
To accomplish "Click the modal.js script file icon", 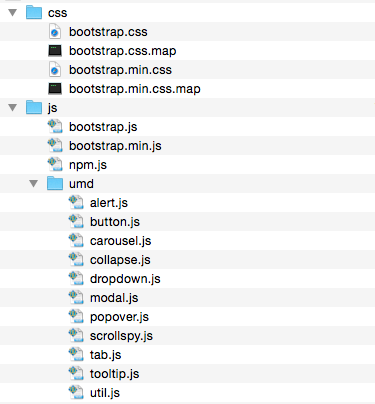I will pyautogui.click(x=76, y=297).
